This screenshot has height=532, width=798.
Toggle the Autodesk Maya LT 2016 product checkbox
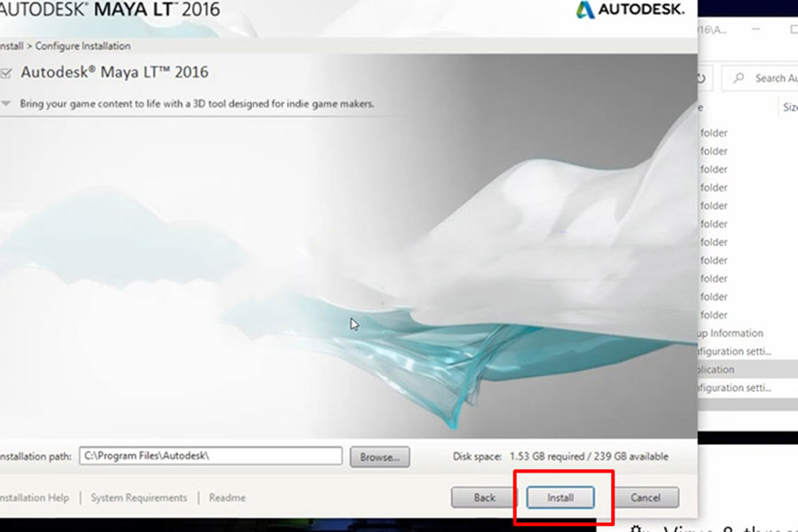tap(5, 74)
